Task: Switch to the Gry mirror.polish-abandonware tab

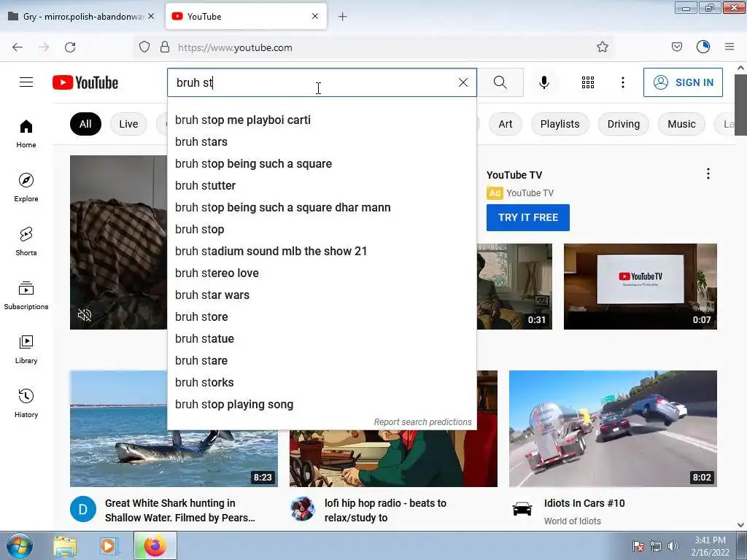Action: pyautogui.click(x=82, y=16)
